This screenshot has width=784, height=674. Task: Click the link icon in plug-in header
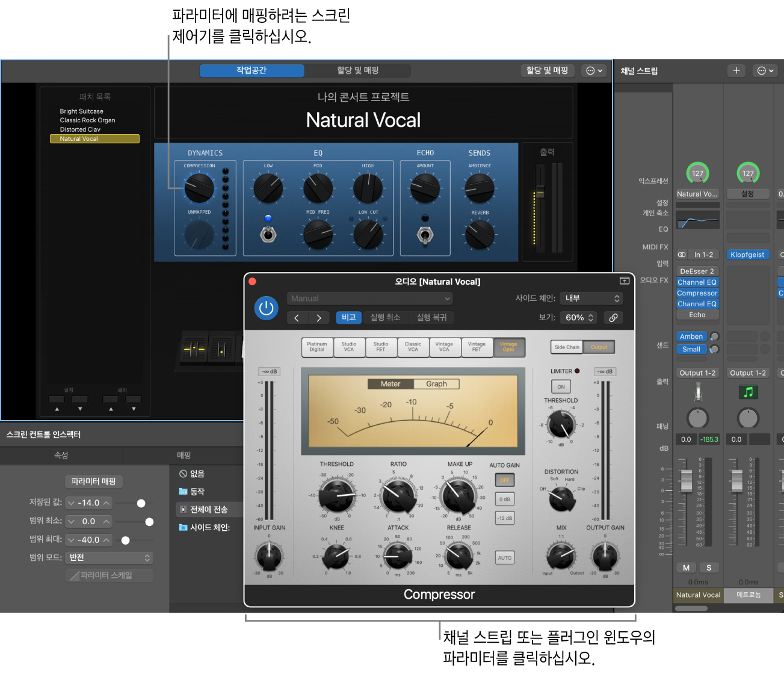613,318
